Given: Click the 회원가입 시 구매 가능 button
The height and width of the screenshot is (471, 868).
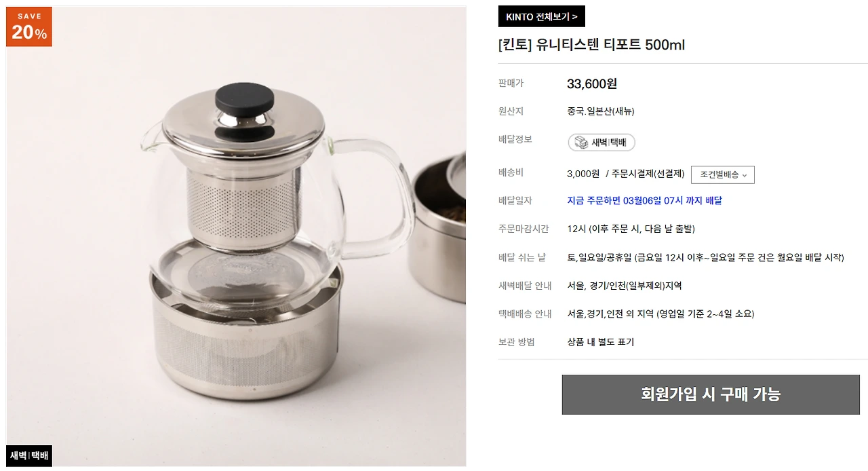Looking at the screenshot, I should pyautogui.click(x=711, y=394).
